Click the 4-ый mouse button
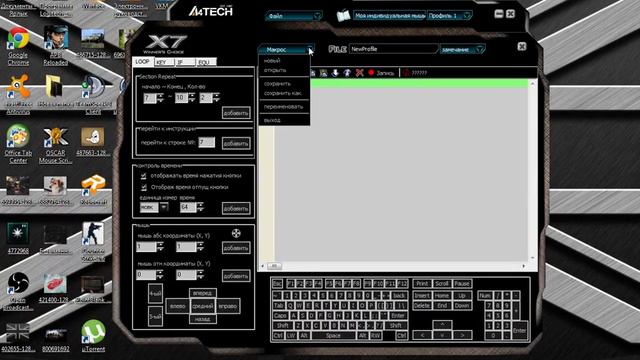640x360 pixels. point(155,293)
